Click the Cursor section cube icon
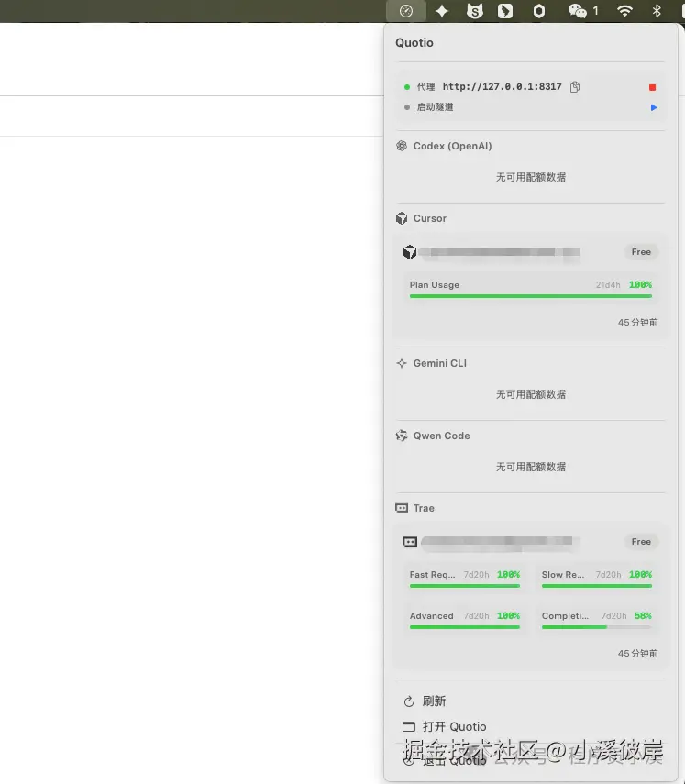 [402, 218]
